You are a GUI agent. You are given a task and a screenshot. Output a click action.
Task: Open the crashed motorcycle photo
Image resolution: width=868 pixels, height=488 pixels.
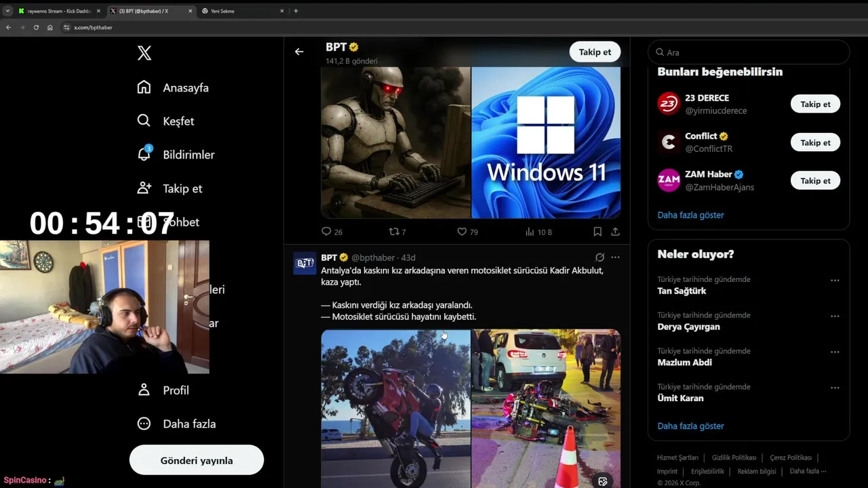point(546,409)
